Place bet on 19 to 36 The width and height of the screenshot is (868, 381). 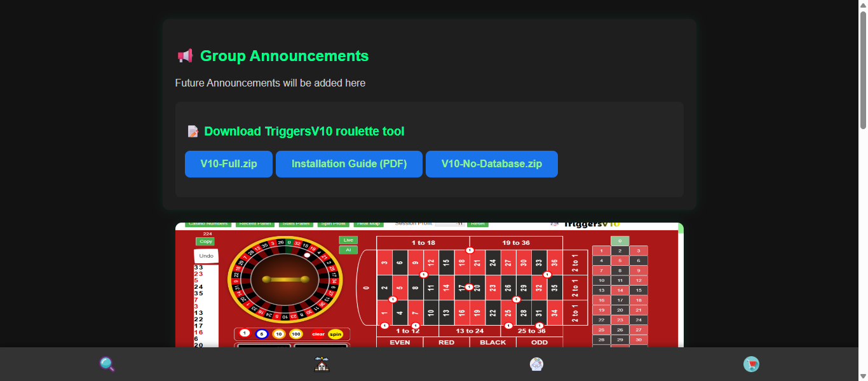(x=516, y=242)
